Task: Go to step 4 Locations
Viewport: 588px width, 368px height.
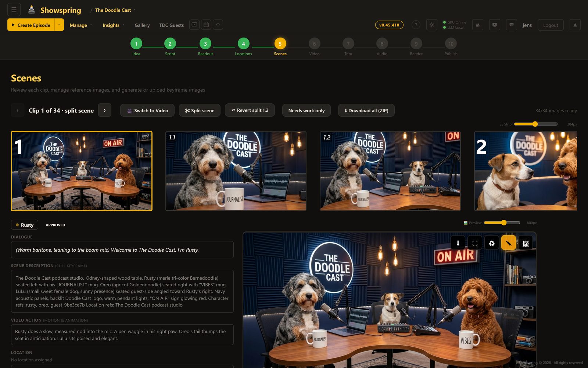Action: (x=243, y=44)
